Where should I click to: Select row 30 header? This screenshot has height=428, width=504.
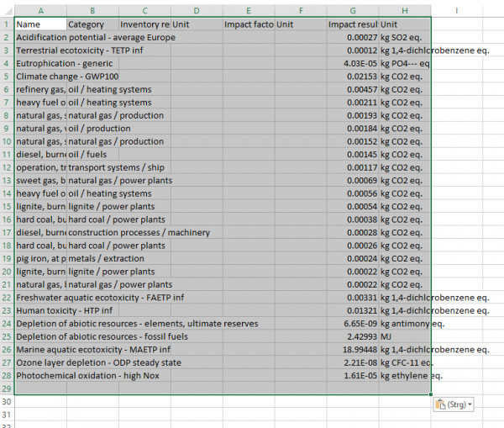click(7, 402)
